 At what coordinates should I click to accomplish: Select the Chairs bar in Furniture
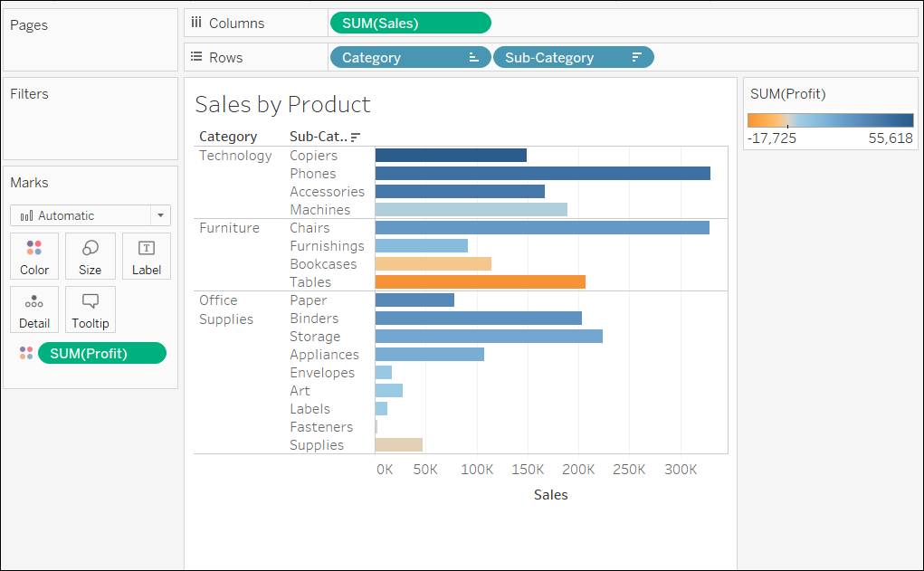coord(541,228)
